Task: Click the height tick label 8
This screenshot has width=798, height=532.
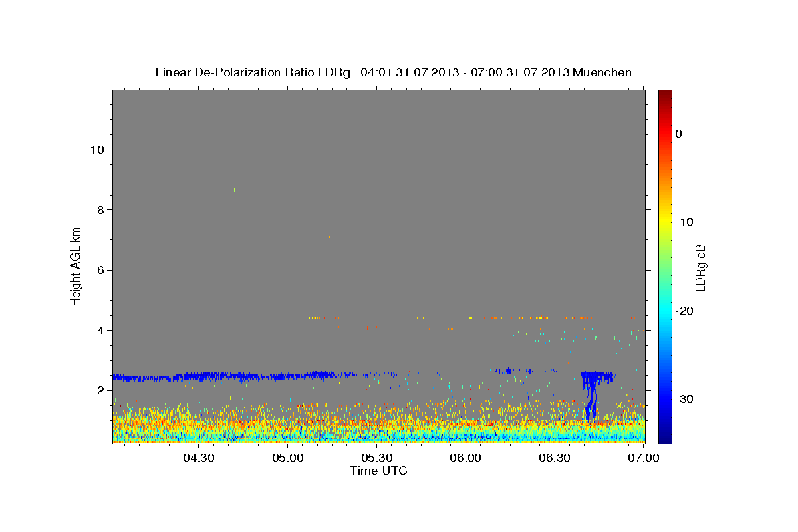Action: coord(100,209)
